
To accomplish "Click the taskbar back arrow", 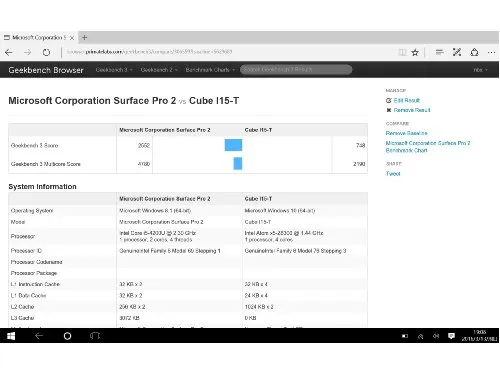I will (x=39, y=336).
